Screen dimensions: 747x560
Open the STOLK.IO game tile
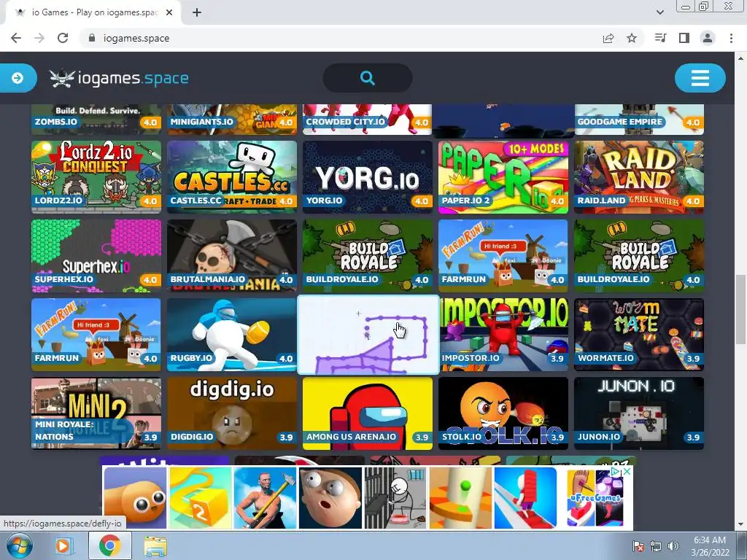[x=503, y=413]
